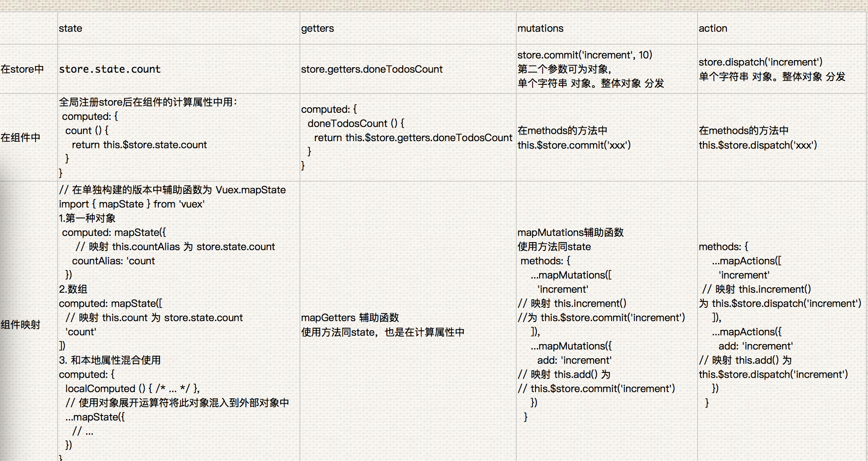Image resolution: width=868 pixels, height=461 pixels.
Task: Click the '...mapState({' line
Action: pos(95,417)
